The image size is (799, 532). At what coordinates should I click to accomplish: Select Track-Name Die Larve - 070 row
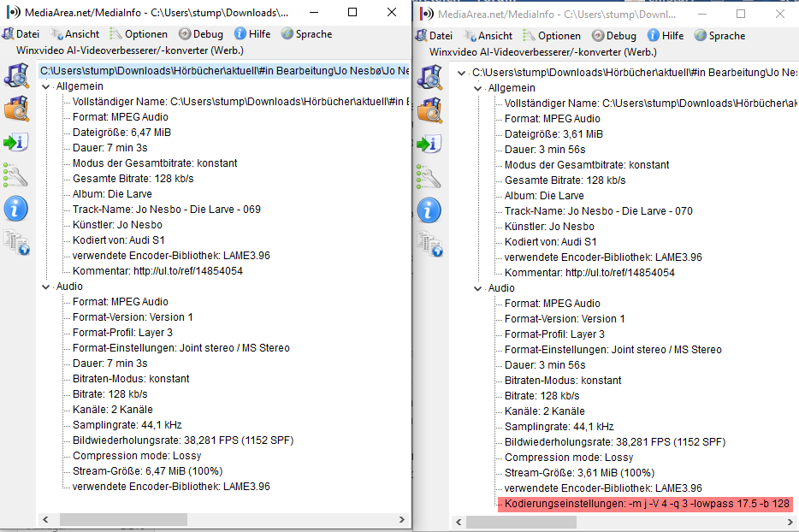(599, 211)
